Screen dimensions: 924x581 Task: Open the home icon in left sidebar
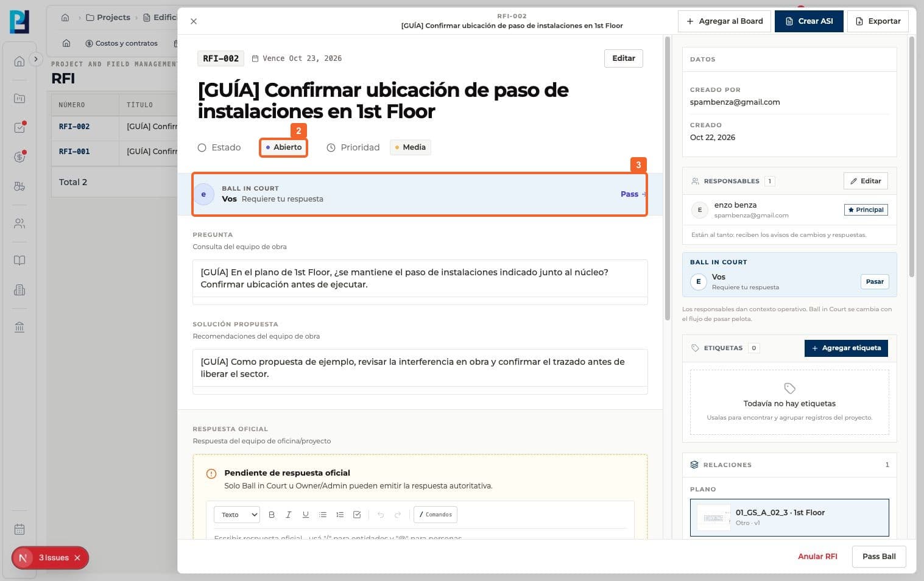pyautogui.click(x=19, y=61)
